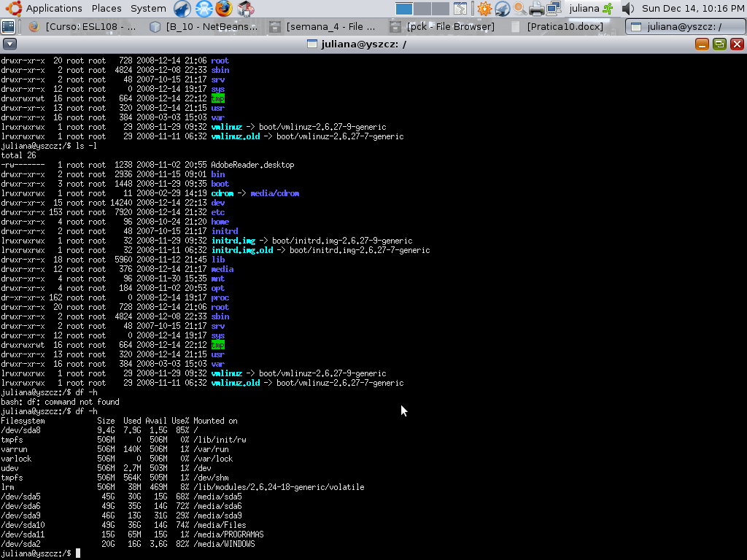Open the Places menu
The image size is (747, 560).
[107, 8]
